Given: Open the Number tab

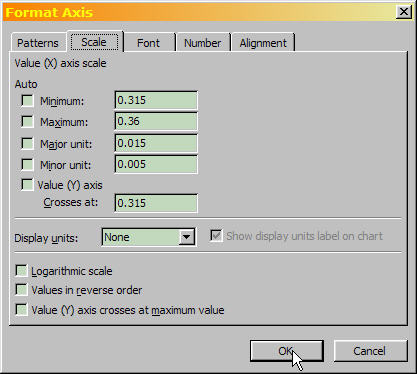Looking at the screenshot, I should click(203, 43).
